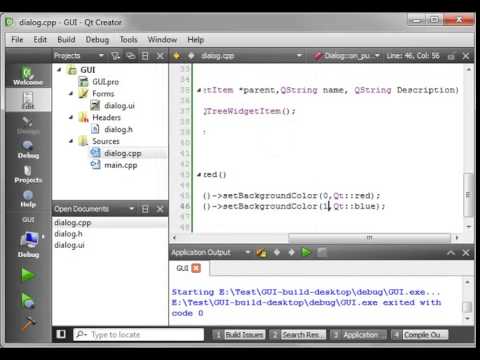The width and height of the screenshot is (480, 360).
Task: Open the Compile Output pane
Action: [420, 334]
